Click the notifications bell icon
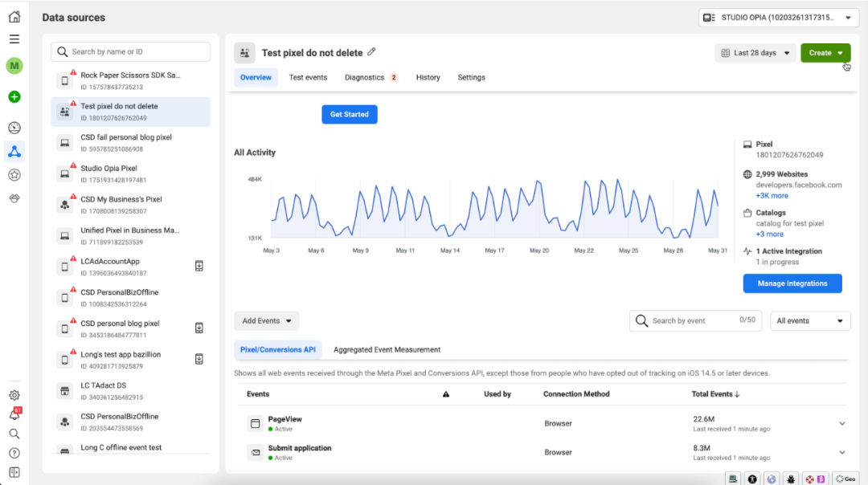This screenshot has height=485, width=868. (14, 414)
